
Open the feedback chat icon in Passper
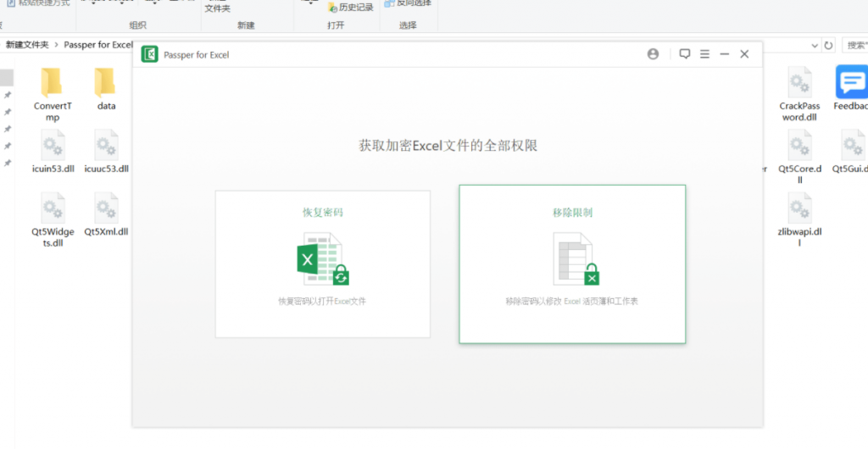click(685, 54)
